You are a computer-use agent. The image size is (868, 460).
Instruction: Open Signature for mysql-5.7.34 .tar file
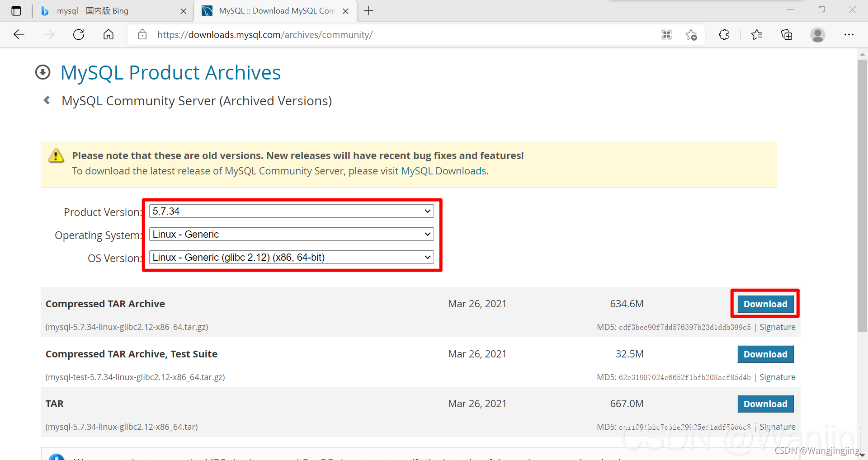point(777,427)
